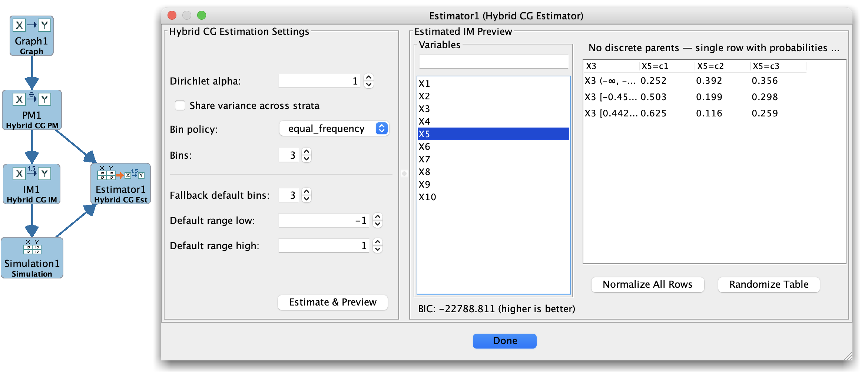The height and width of the screenshot is (373, 868).
Task: Click the X5=c2 column header
Action: coord(723,66)
